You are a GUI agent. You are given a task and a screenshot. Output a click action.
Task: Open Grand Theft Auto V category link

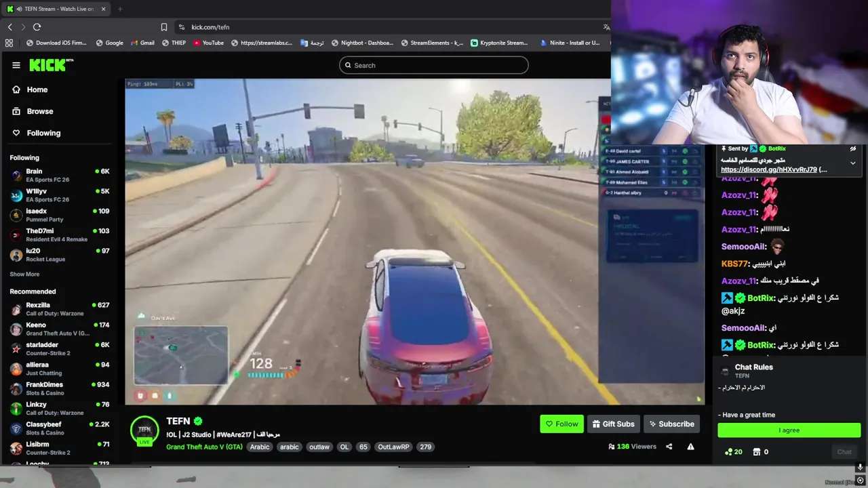(x=204, y=447)
